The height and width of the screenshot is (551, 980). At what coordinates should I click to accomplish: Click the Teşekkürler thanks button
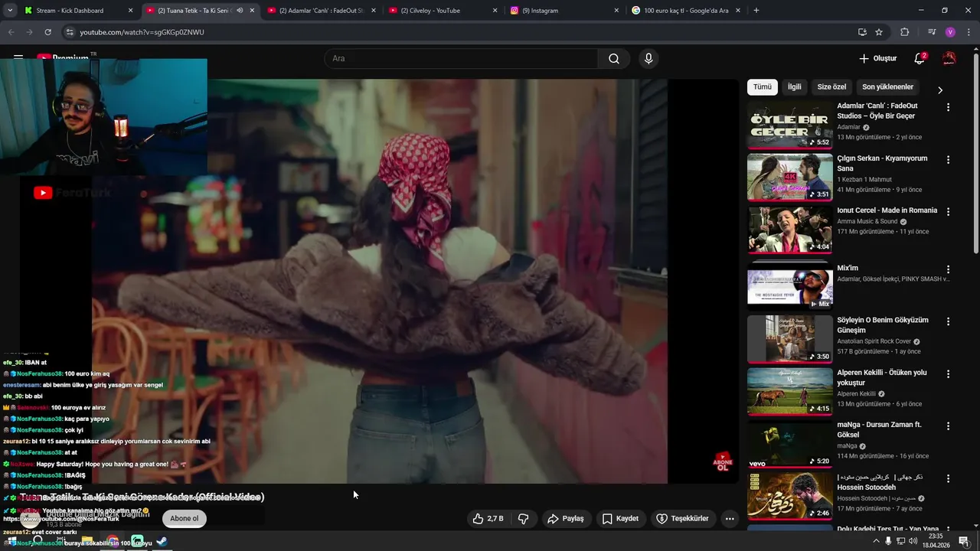pyautogui.click(x=683, y=518)
